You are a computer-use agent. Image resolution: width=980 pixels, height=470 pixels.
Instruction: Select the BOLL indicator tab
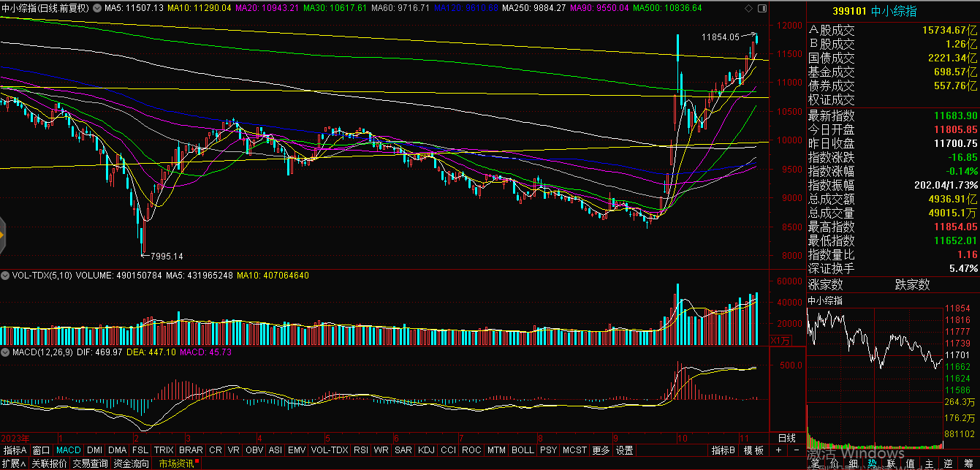tap(523, 450)
